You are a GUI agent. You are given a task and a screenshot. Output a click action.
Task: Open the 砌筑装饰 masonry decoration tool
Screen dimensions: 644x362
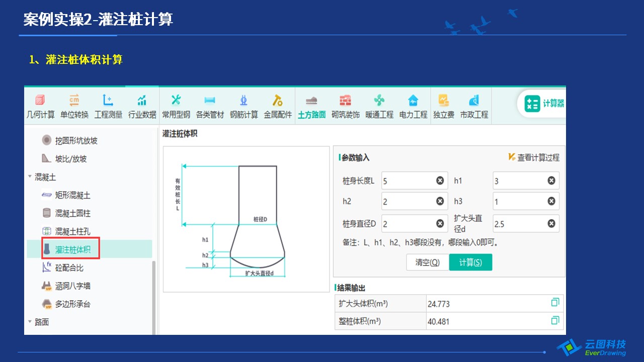(x=345, y=106)
